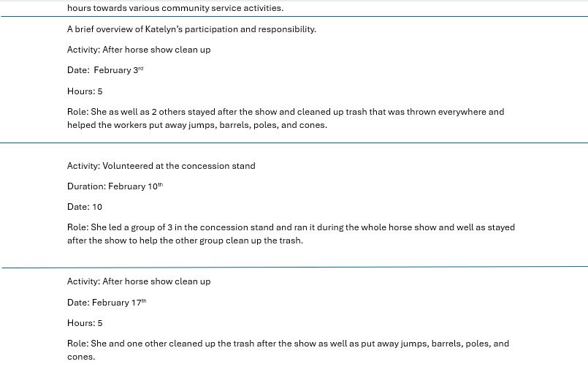The width and height of the screenshot is (588, 375).
Task: Click "Hours: 5" below the February 3rd date
Action: 85,91
